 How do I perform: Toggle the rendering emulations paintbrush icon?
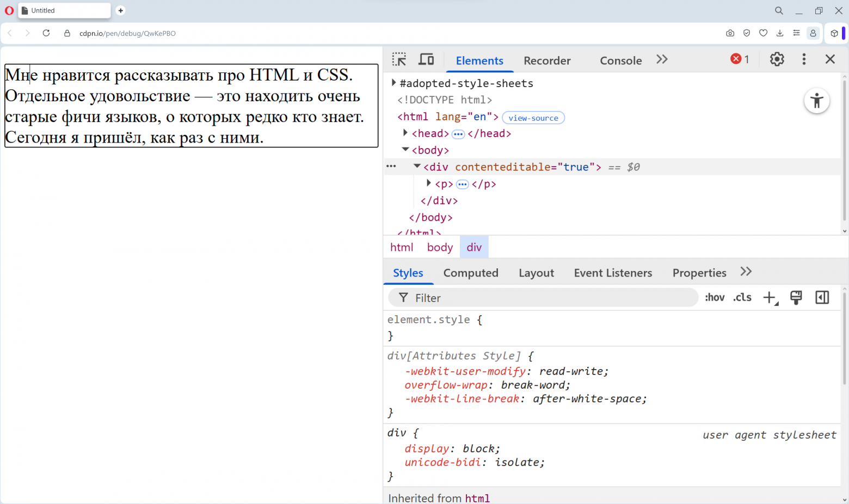[796, 298]
